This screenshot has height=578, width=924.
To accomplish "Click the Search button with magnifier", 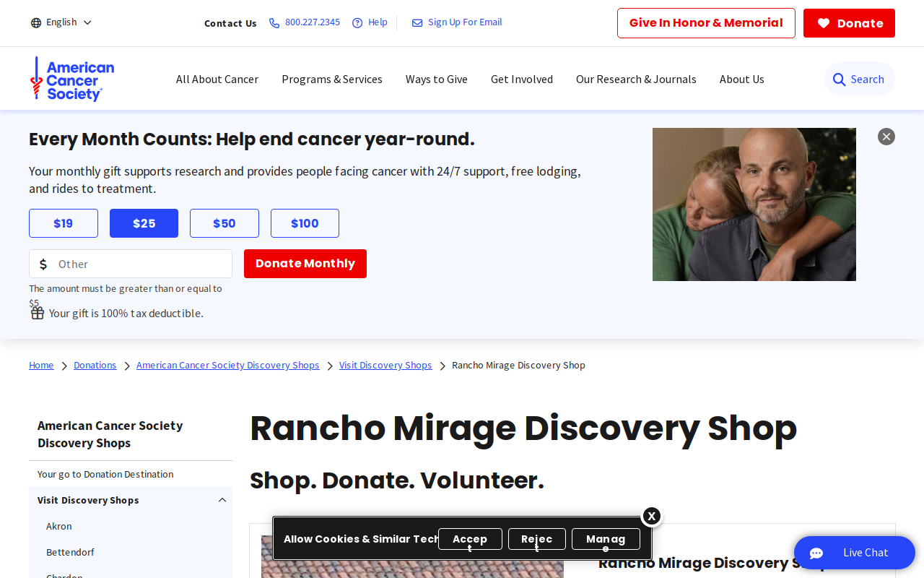I will coord(859,79).
